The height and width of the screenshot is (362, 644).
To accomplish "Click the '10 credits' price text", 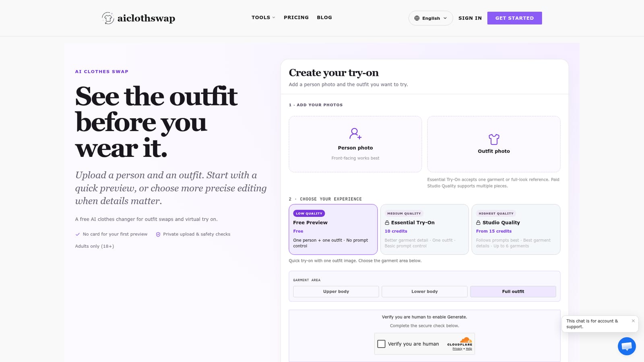I will (x=396, y=231).
